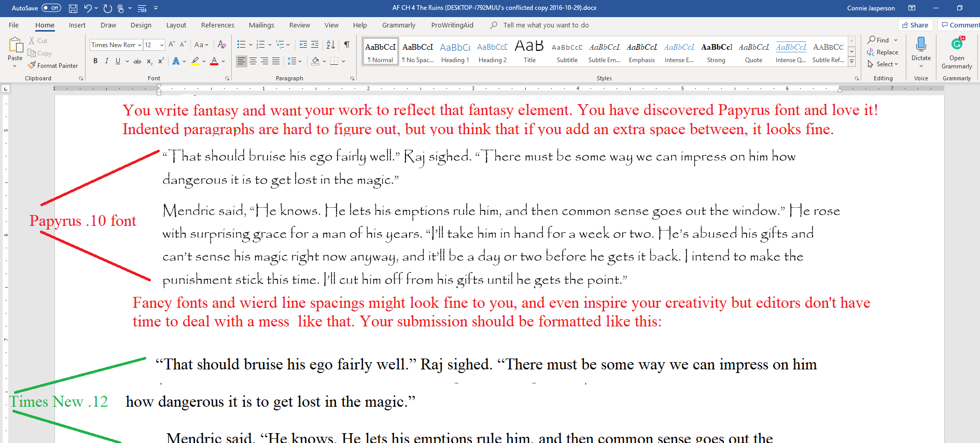Image resolution: width=980 pixels, height=443 pixels.
Task: Click the Tell me what you want search box
Action: pos(545,25)
